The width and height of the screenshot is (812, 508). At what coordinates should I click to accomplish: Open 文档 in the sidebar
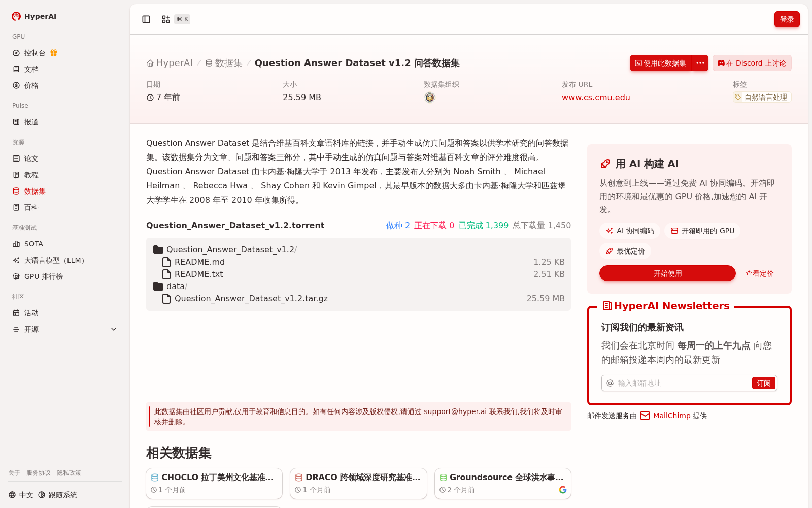point(65,69)
